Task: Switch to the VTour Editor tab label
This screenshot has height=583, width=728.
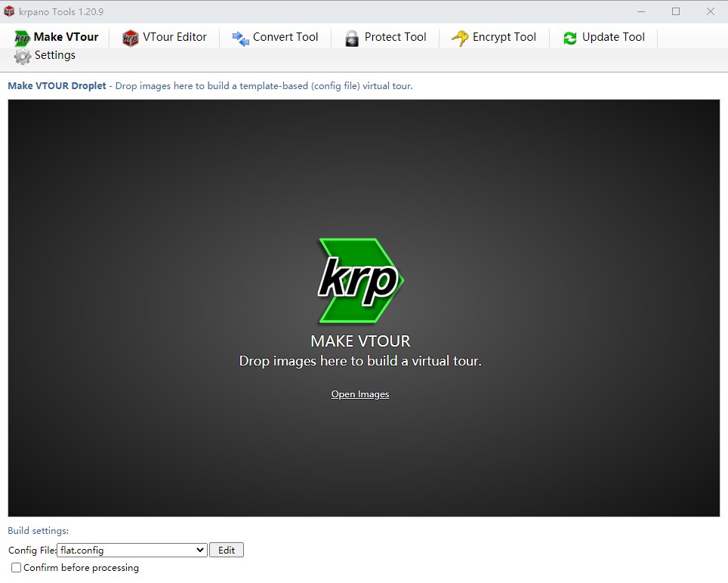Action: 174,37
